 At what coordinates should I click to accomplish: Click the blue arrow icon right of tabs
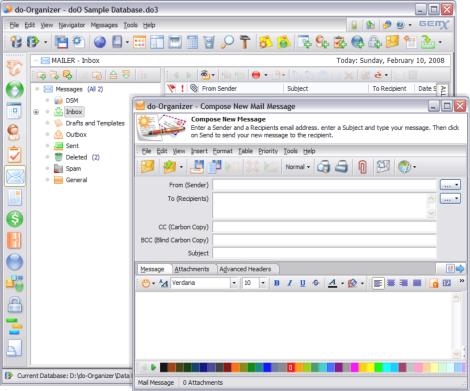tap(460, 269)
